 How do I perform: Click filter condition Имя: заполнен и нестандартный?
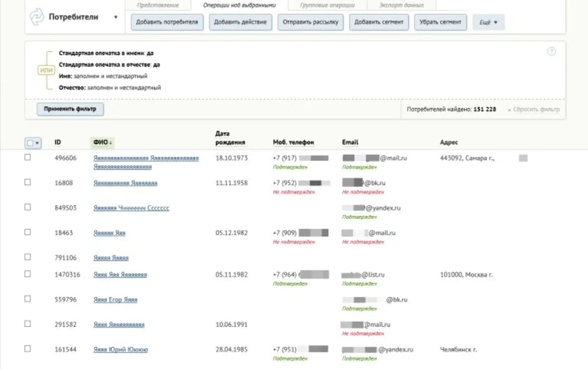coord(103,76)
